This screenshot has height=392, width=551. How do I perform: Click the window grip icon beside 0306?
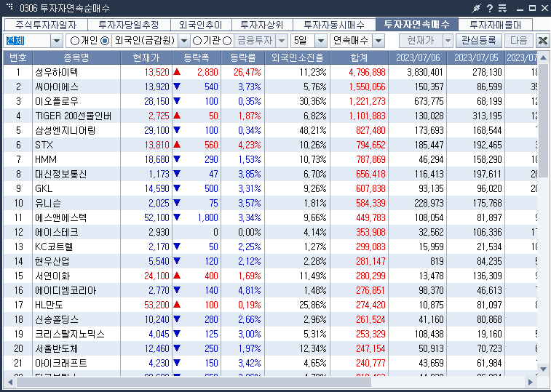coord(9,7)
